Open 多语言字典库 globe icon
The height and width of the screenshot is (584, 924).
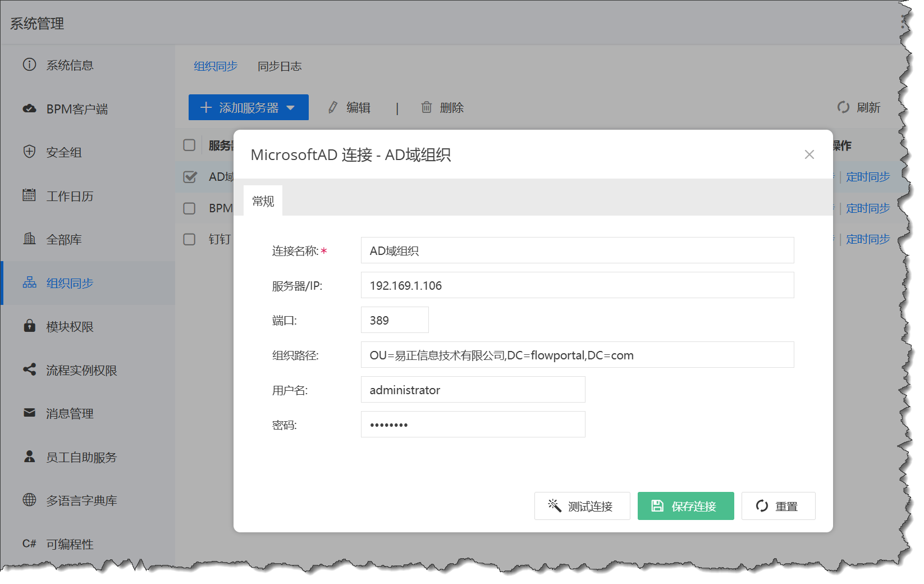tap(29, 500)
